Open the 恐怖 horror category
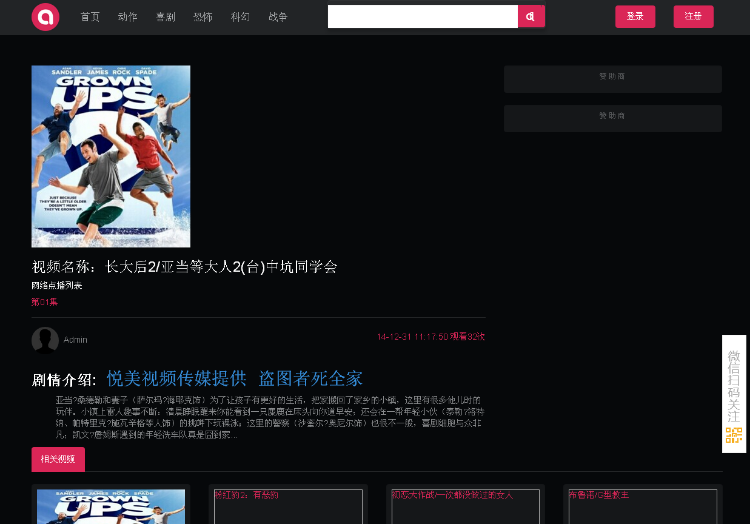The image size is (750, 524). [203, 17]
